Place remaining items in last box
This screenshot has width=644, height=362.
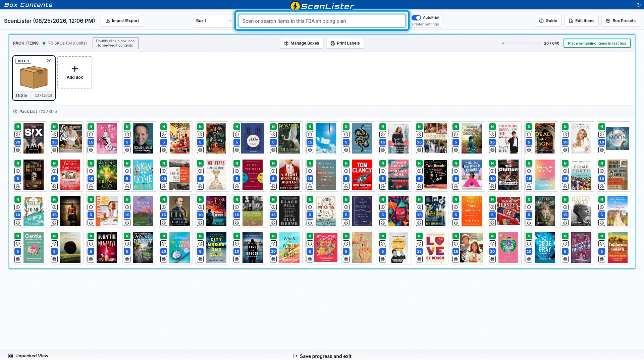pyautogui.click(x=597, y=43)
